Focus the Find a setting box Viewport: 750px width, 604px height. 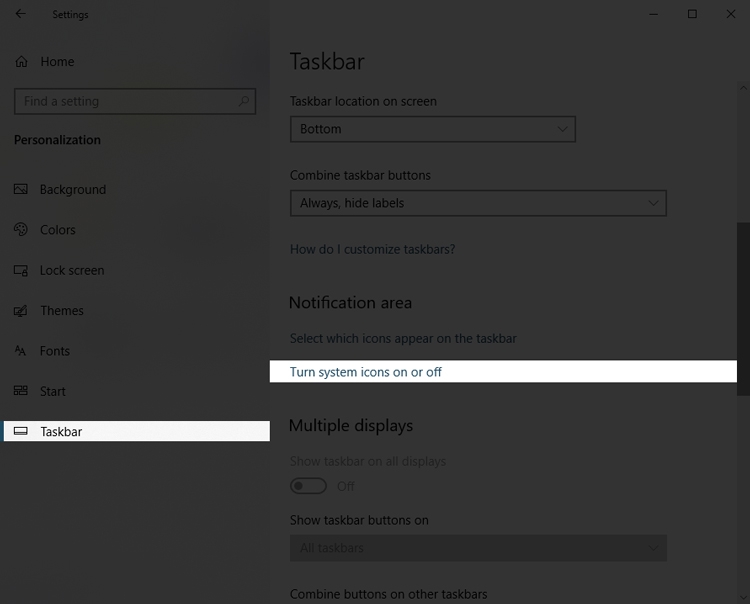135,101
